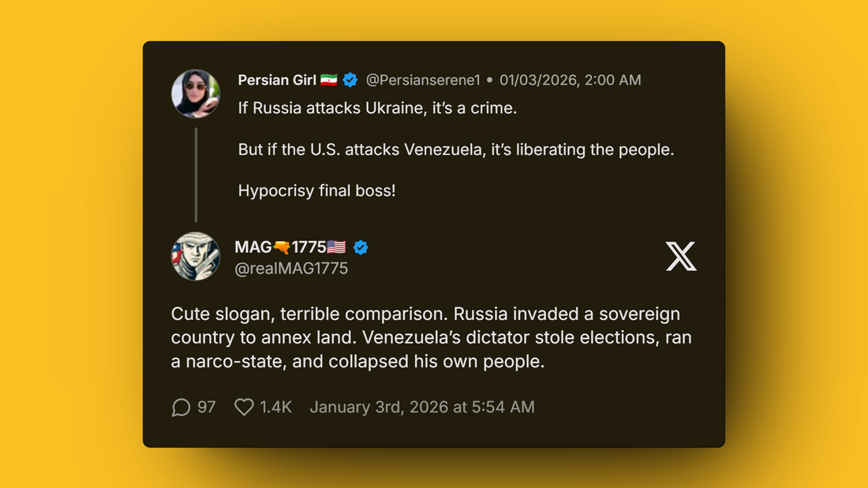Click the X logo icon
868x488 pixels.
coord(680,256)
